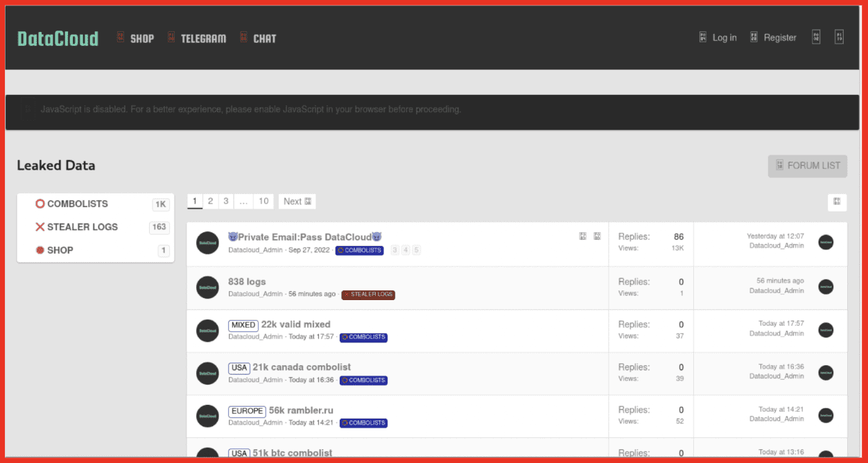The image size is (868, 463).
Task: Click the COMBOLISTS tag on the Private Email:Pass thread
Action: (360, 250)
